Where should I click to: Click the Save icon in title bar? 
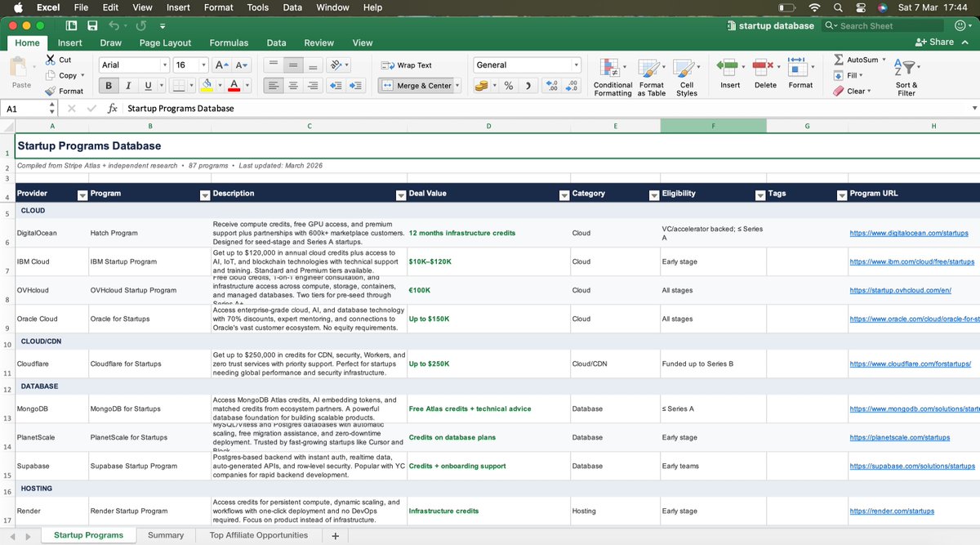coord(92,26)
